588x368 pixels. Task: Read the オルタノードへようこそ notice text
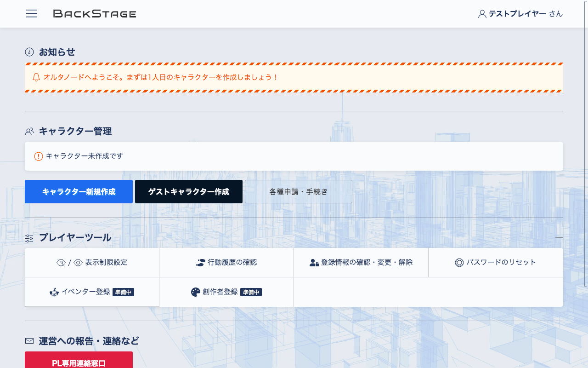161,77
